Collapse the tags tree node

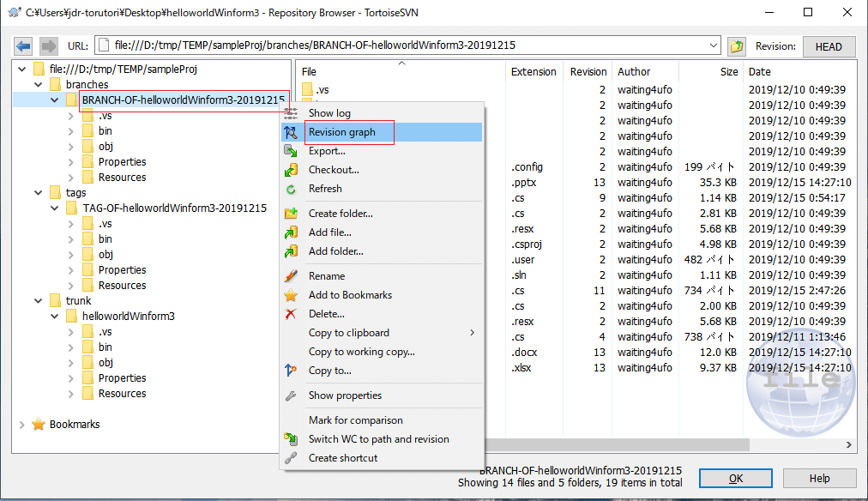[39, 193]
